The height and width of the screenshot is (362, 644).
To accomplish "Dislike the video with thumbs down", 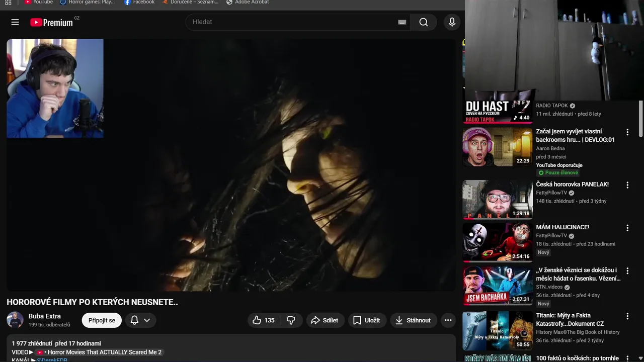I will 291,320.
